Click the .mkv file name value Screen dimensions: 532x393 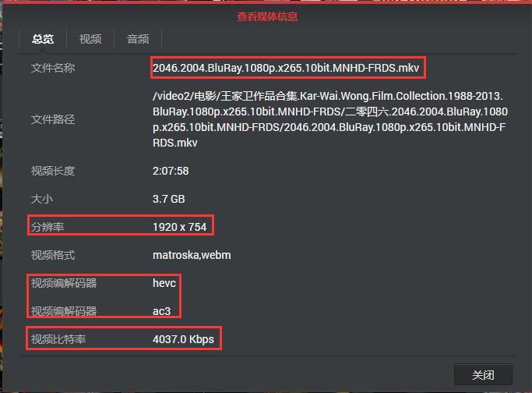coord(286,68)
